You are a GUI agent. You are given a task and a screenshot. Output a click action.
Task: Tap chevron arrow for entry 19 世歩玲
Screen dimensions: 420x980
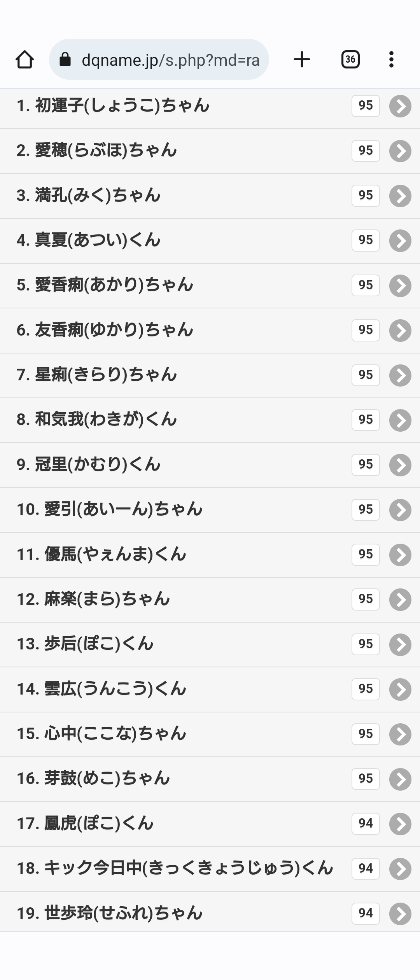pyautogui.click(x=400, y=913)
